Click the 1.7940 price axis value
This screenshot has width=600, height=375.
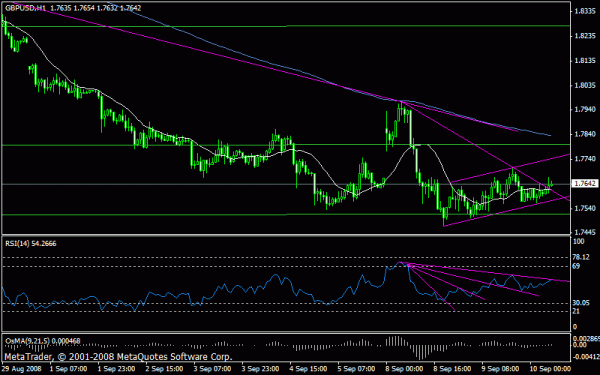pyautogui.click(x=584, y=110)
